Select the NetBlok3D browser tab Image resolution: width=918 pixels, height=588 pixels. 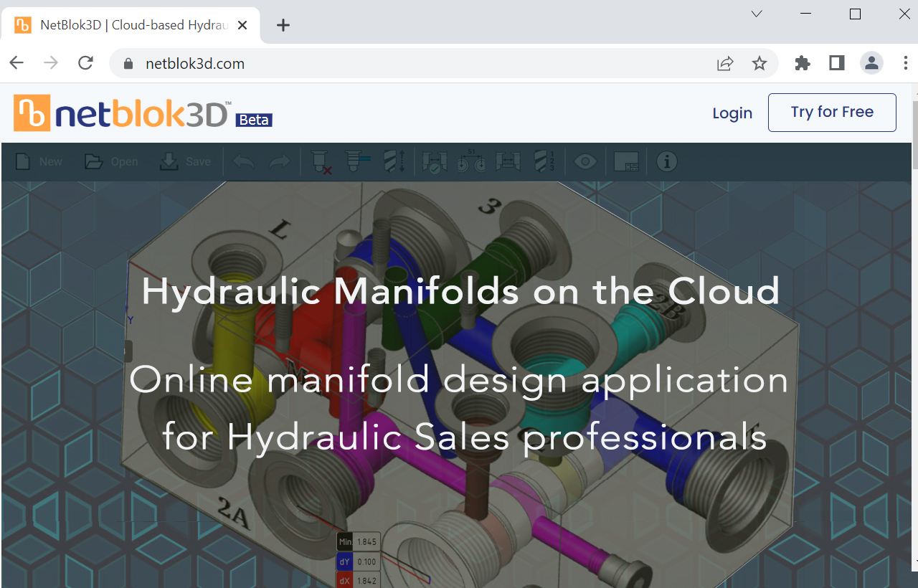pyautogui.click(x=131, y=25)
